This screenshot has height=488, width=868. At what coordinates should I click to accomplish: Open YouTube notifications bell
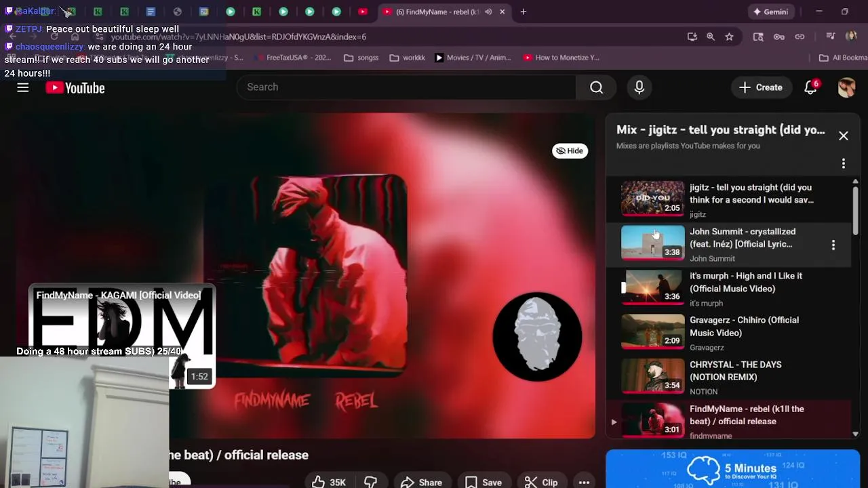point(811,87)
